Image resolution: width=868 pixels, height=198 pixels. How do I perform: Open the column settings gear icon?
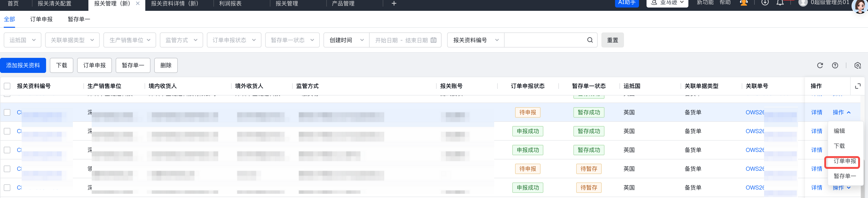pos(858,65)
